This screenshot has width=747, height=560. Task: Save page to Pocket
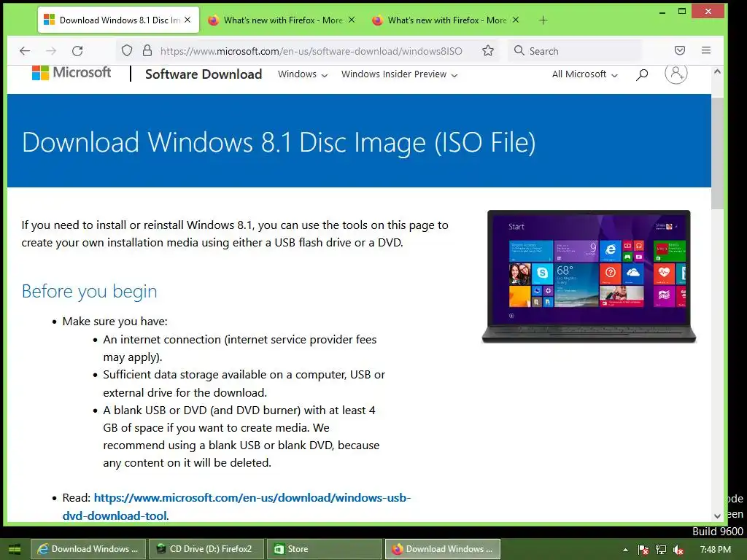tap(680, 50)
